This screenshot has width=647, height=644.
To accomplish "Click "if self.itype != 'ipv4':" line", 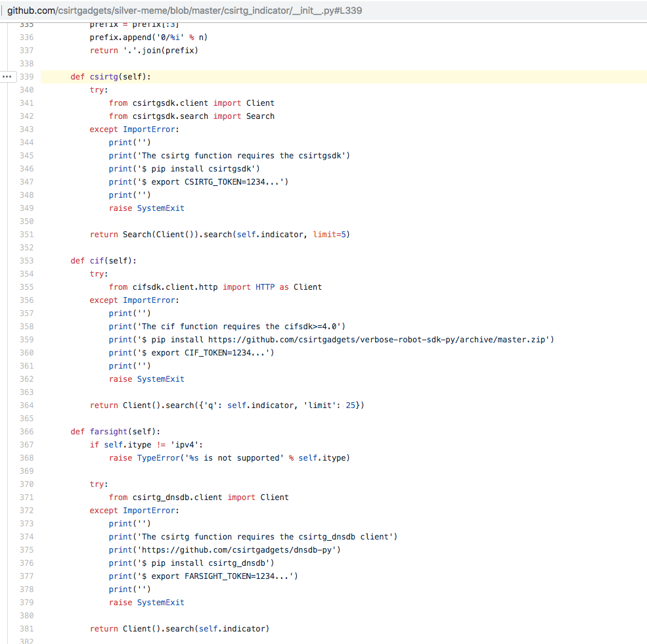I will coord(146,445).
